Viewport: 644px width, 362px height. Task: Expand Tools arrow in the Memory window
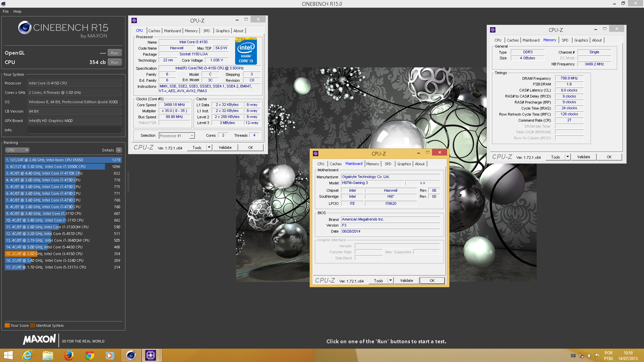(x=568, y=157)
